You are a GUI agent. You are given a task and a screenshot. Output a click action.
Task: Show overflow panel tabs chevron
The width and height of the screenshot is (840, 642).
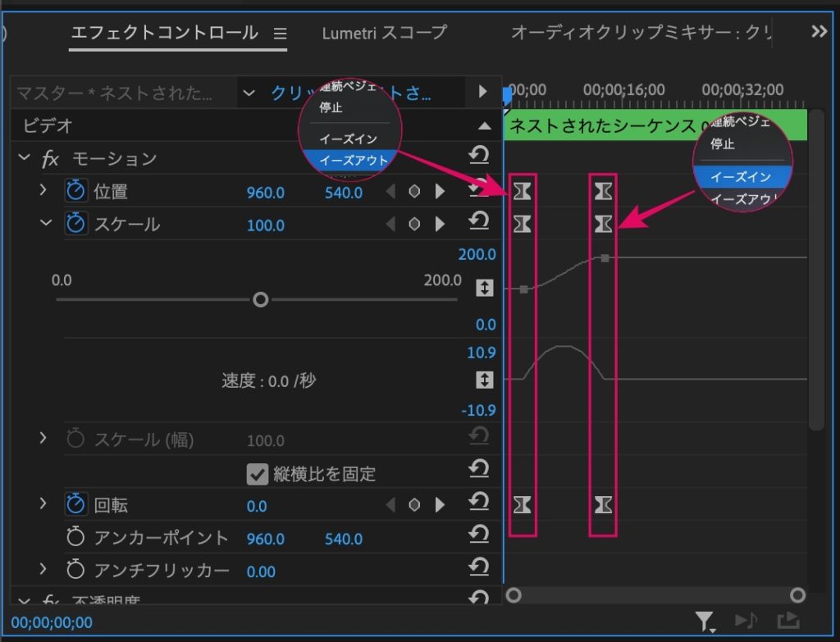tap(819, 32)
